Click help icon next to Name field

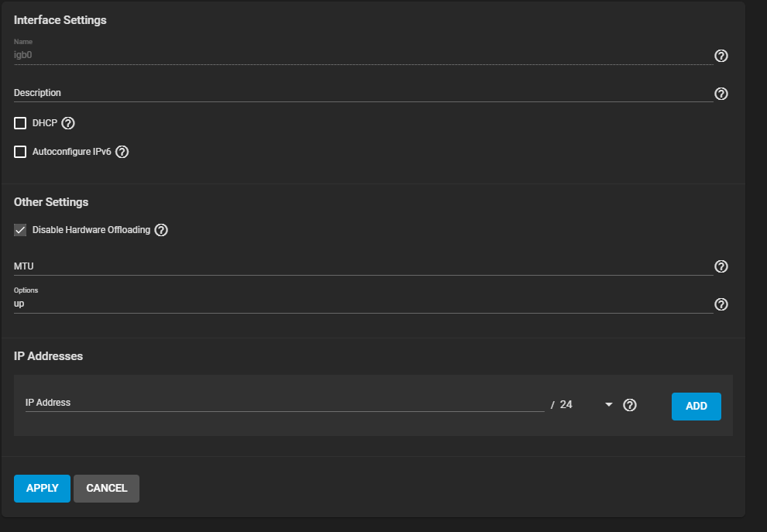click(721, 56)
